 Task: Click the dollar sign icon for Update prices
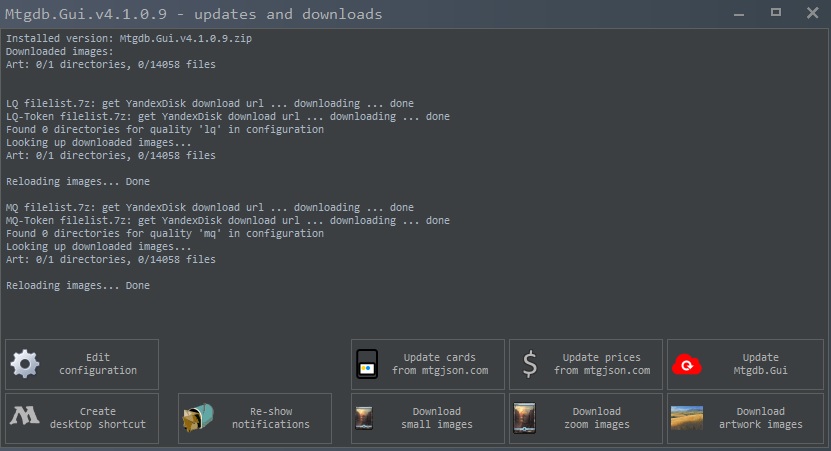click(x=529, y=364)
